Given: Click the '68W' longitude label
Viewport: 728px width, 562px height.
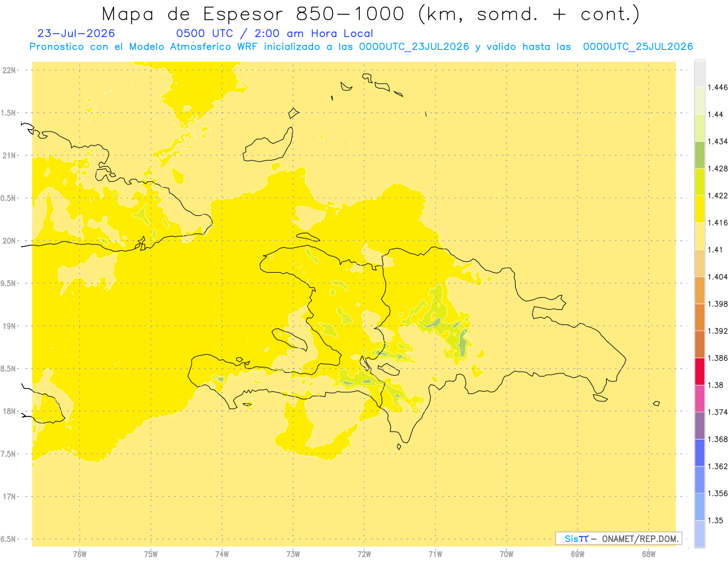Looking at the screenshot, I should coord(648,554).
